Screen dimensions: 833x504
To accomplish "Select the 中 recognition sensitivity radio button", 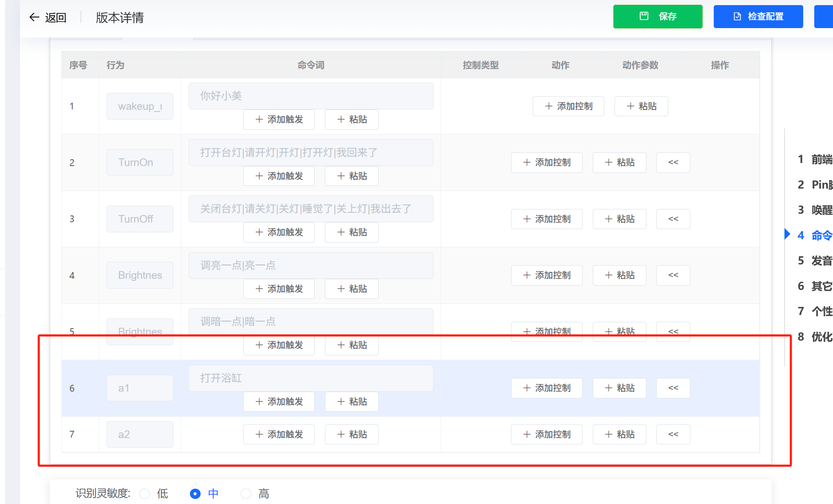I will 195,493.
